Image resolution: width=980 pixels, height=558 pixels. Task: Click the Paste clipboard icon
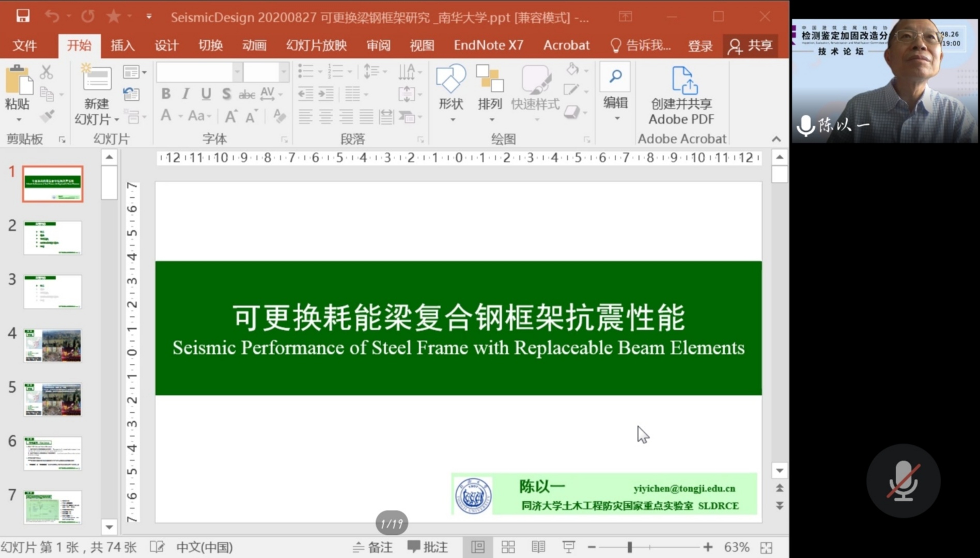click(18, 82)
